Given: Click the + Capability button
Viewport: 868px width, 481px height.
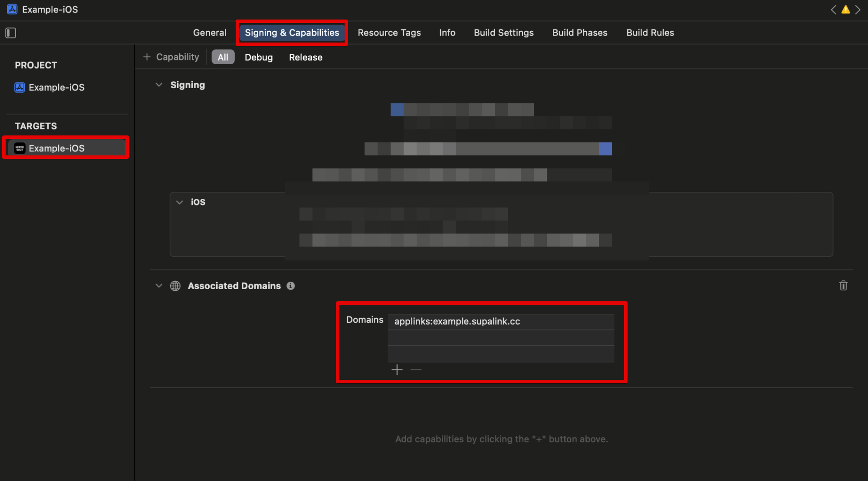Looking at the screenshot, I should 171,57.
